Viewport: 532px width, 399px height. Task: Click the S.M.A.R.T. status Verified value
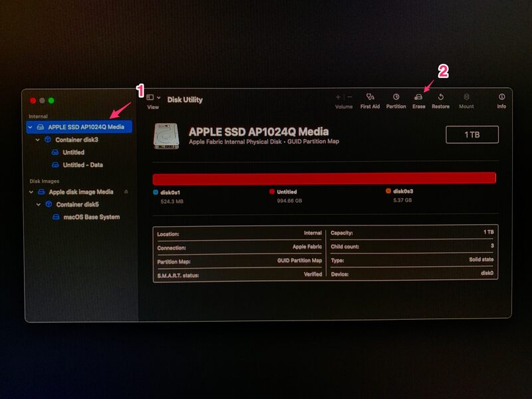click(x=313, y=274)
